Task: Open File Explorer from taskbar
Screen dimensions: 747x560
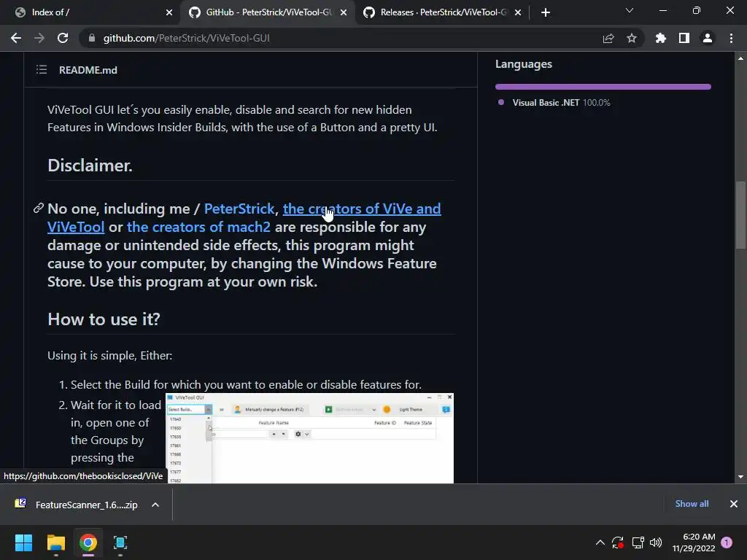Action: point(55,542)
